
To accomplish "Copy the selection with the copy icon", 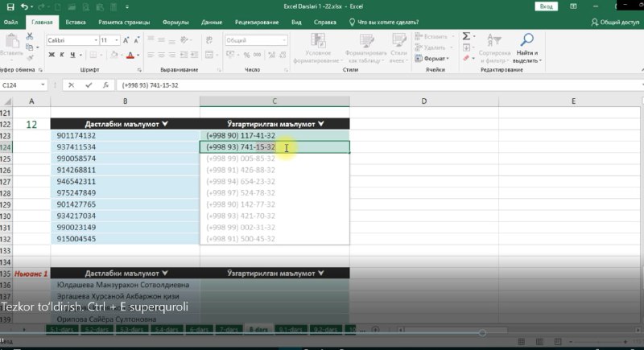I will 30,47.
